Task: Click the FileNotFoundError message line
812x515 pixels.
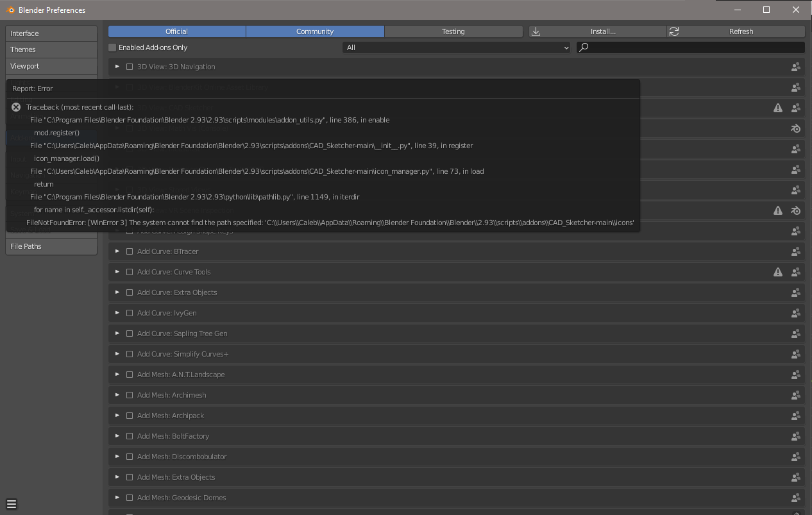Action: 330,223
